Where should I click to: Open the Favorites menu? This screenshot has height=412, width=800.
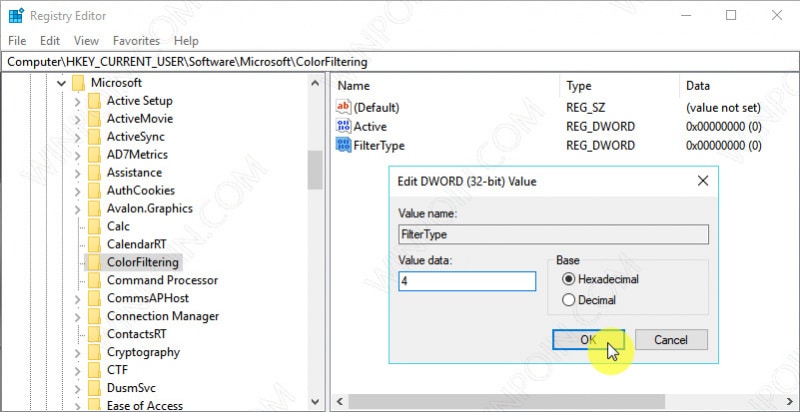tap(136, 41)
